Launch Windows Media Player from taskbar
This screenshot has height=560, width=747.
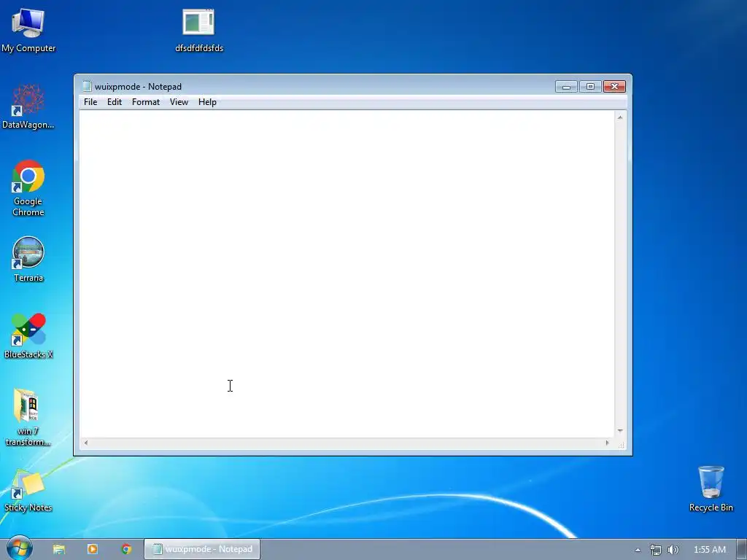[x=93, y=549]
